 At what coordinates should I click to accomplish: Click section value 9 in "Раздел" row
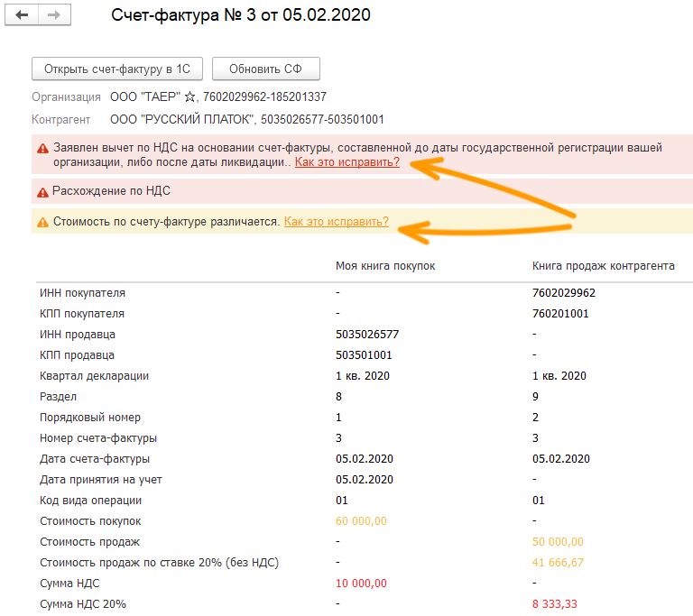535,396
